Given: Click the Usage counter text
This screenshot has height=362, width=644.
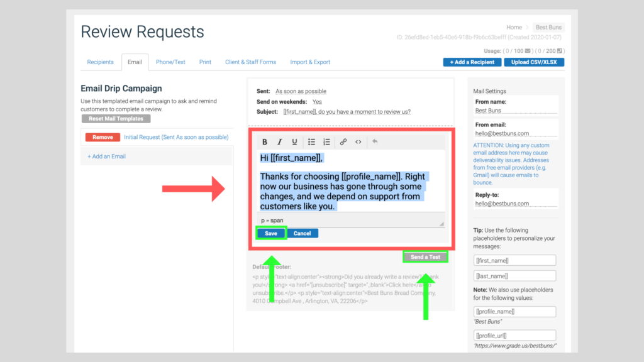Looking at the screenshot, I should tap(524, 51).
